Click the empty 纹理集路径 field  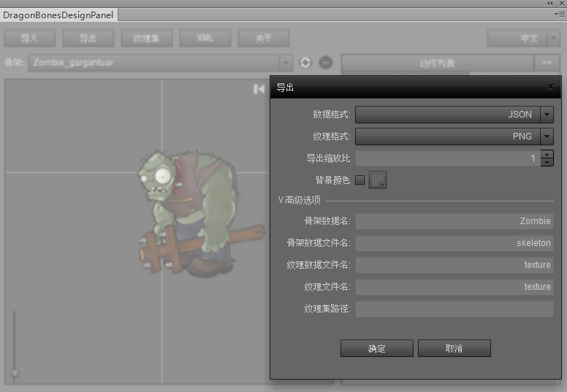point(454,309)
